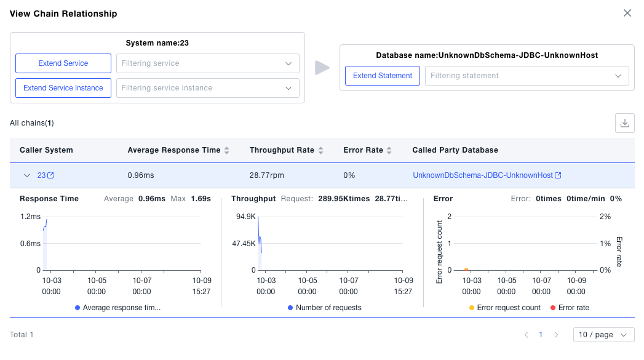Sort by Error Rate arrows
Screen dimensions: 644x360
coord(389,150)
